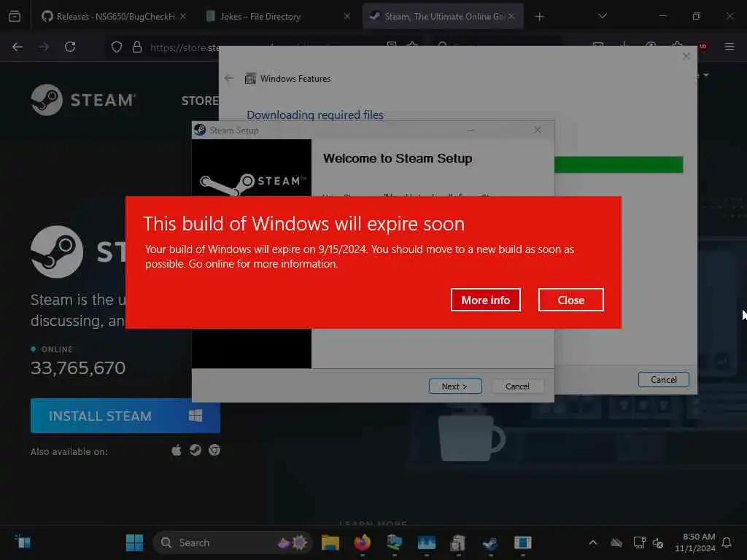The height and width of the screenshot is (560, 747).
Task: Open the list all tabs dropdown
Action: click(602, 16)
